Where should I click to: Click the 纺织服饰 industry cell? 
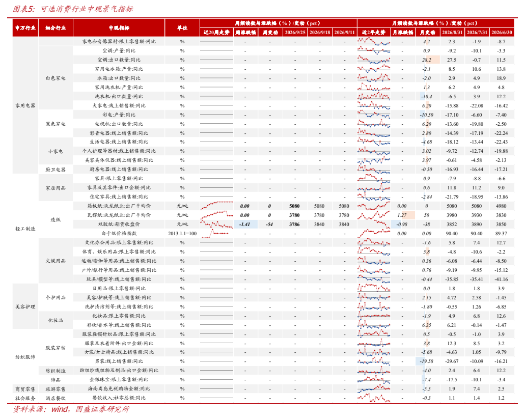[x=25, y=357]
